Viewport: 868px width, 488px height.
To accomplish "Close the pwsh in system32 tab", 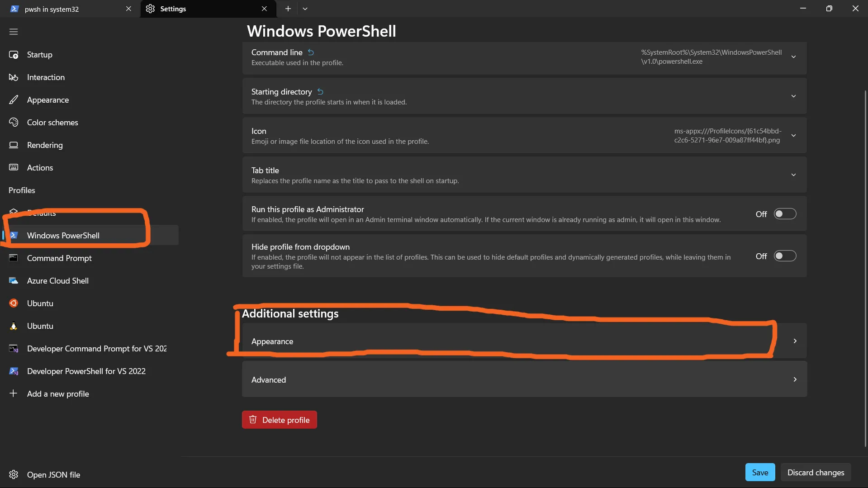I will (128, 9).
